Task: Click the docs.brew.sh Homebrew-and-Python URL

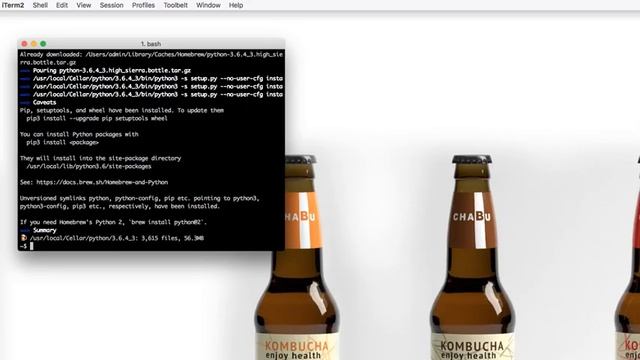Action: point(102,182)
